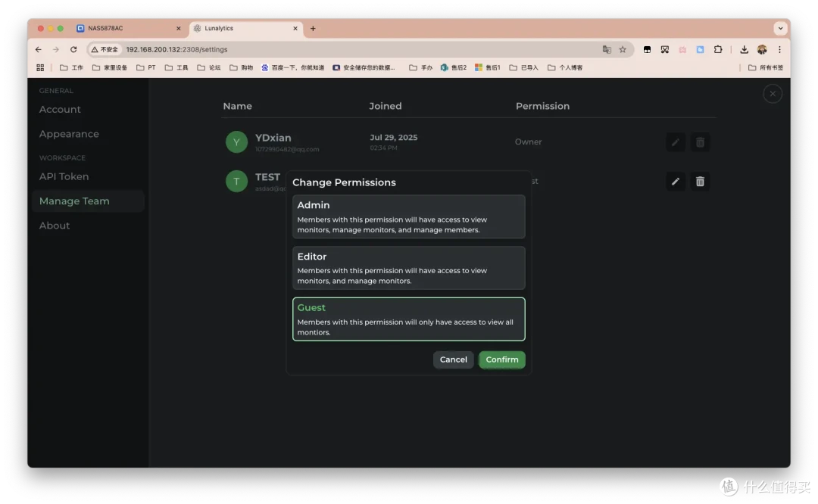Delete the YDxian member row
This screenshot has height=504, width=818.
(700, 142)
